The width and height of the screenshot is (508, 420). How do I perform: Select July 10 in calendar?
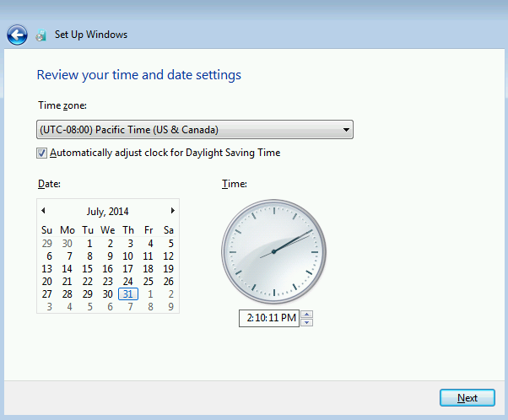(x=127, y=256)
